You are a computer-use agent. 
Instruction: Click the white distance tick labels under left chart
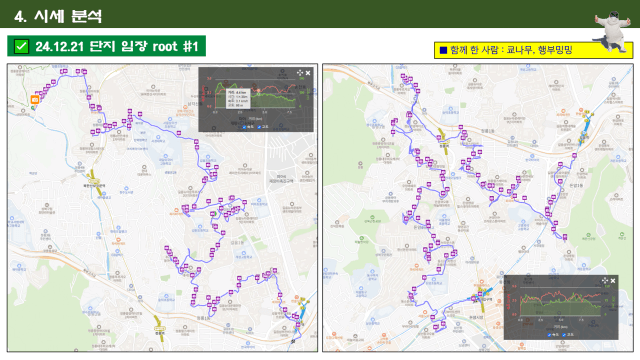pyautogui.click(x=252, y=112)
